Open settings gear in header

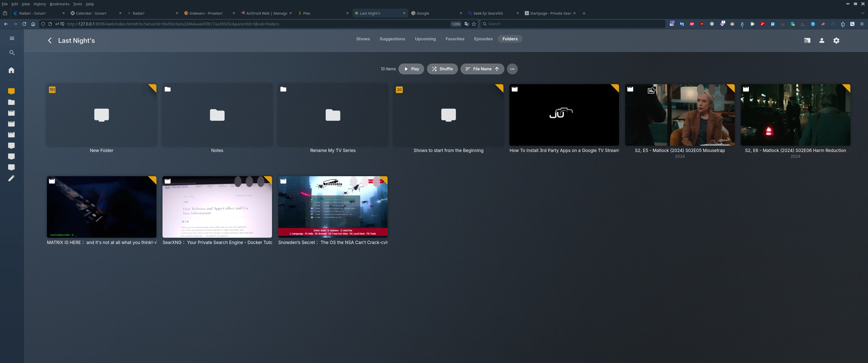point(836,41)
